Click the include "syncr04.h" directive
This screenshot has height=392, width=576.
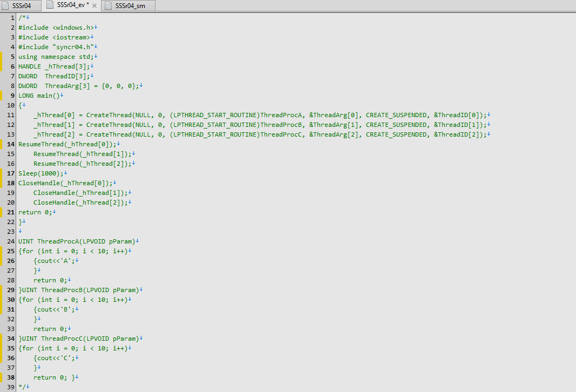tap(57, 46)
